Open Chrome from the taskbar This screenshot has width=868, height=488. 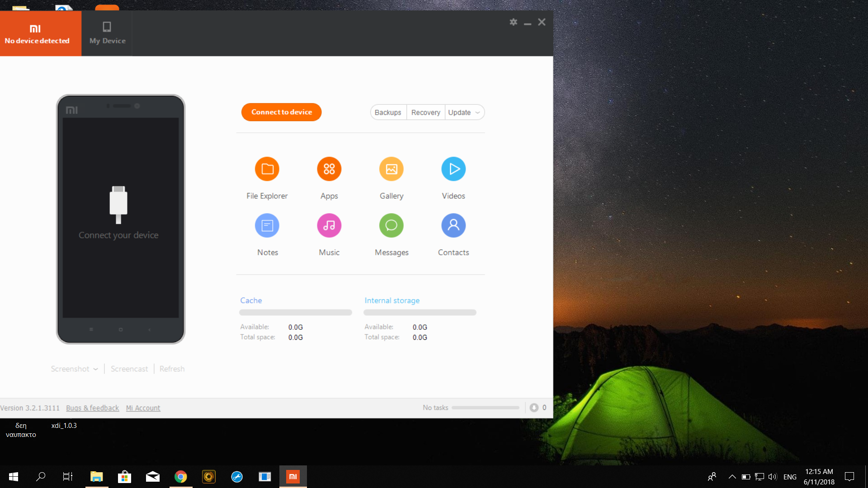(x=181, y=477)
